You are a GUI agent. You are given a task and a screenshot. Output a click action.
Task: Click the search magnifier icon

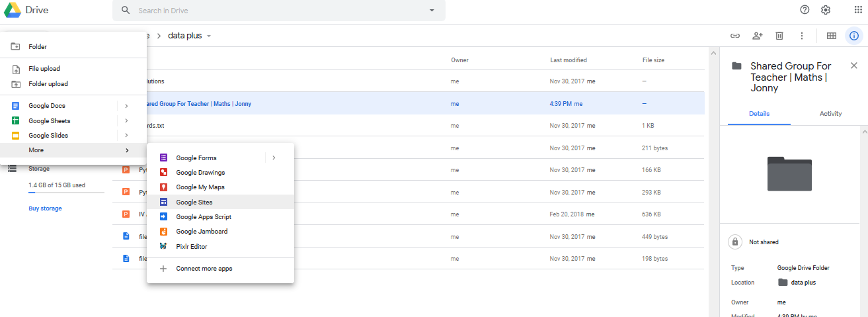(x=126, y=11)
